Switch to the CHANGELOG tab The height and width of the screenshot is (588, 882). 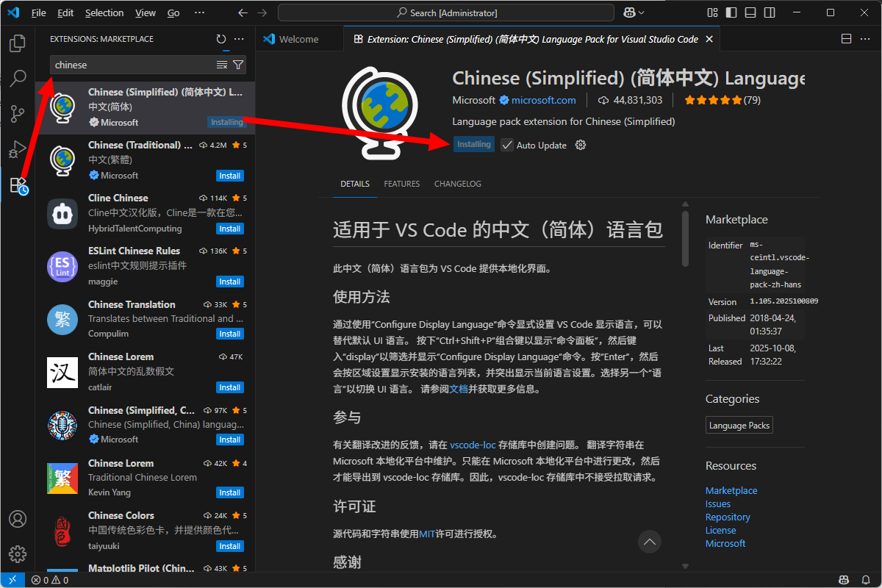(457, 184)
